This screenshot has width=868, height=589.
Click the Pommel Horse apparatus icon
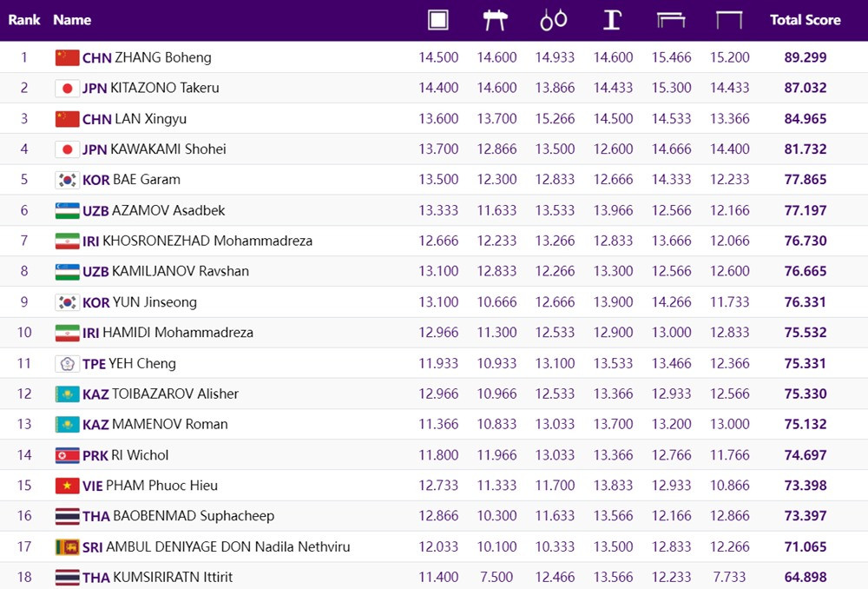tap(496, 20)
